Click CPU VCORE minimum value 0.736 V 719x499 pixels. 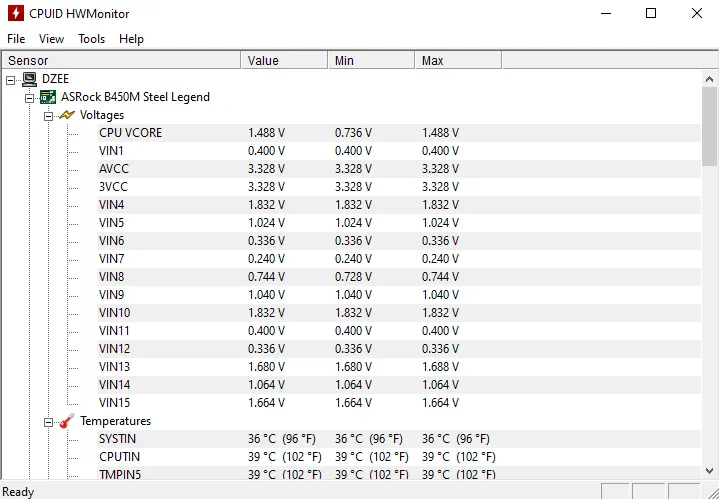353,133
